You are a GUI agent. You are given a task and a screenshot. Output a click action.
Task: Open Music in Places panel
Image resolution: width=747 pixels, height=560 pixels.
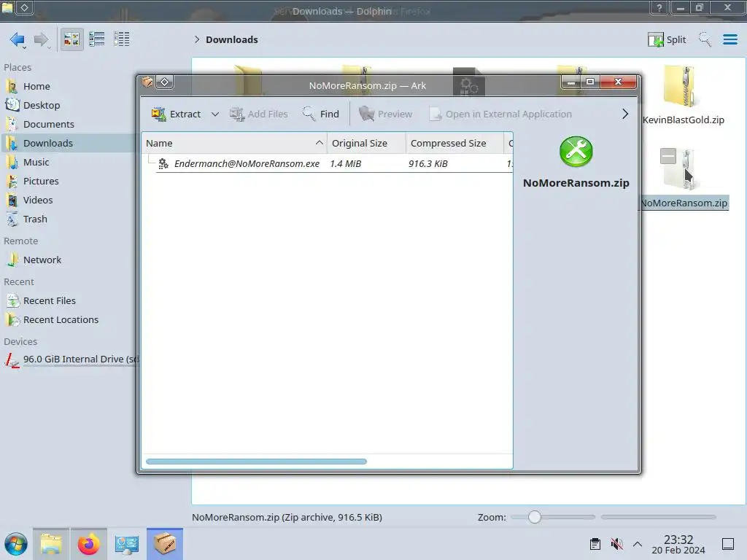(36, 163)
